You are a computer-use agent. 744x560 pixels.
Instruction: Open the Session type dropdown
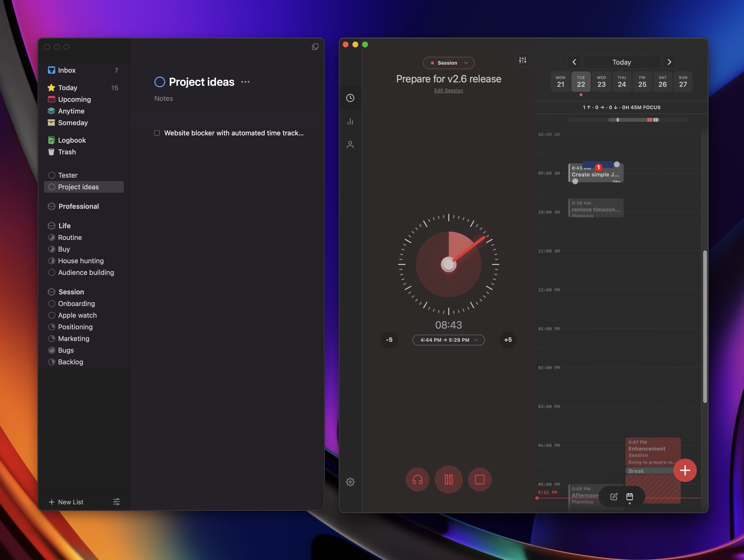pyautogui.click(x=448, y=63)
